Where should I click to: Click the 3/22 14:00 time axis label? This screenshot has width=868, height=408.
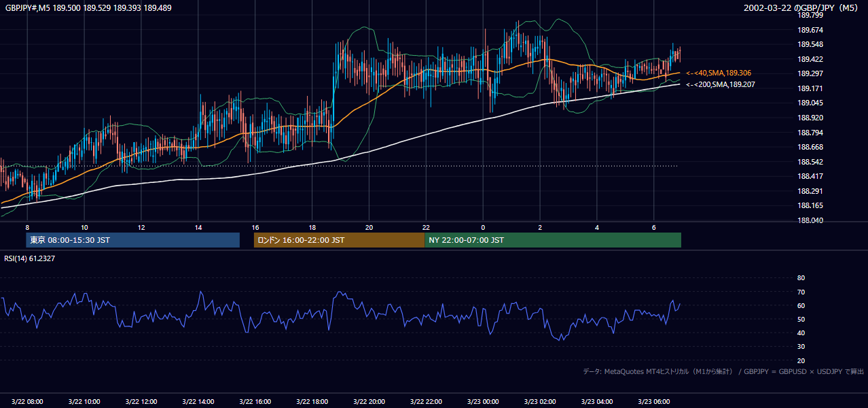pos(198,402)
